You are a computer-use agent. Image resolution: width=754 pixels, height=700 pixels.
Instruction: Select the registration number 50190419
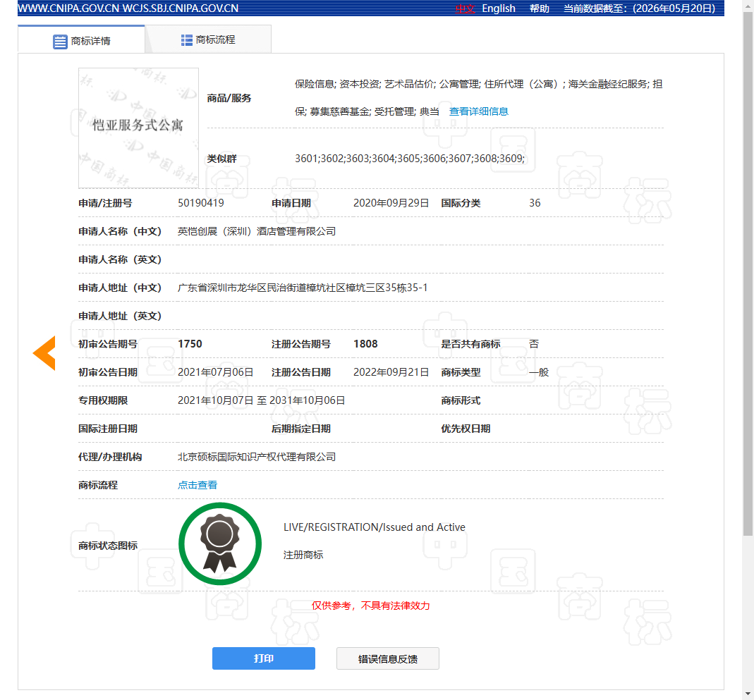[x=201, y=203]
